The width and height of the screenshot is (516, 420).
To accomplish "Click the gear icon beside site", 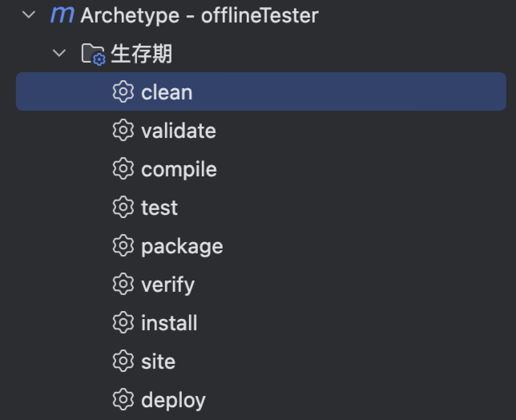I will pyautogui.click(x=123, y=361).
